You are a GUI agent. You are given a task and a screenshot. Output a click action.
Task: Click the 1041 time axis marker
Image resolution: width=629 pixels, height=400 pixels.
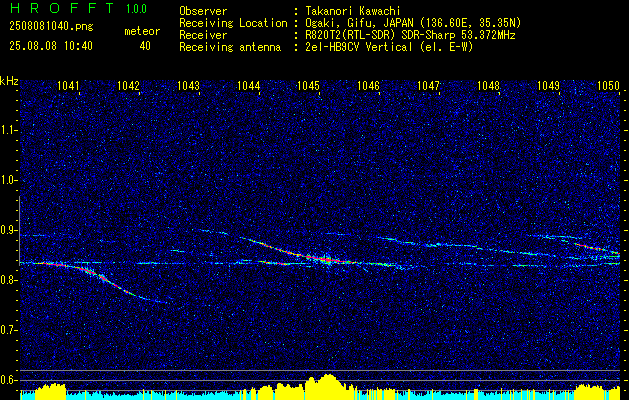pyautogui.click(x=68, y=85)
